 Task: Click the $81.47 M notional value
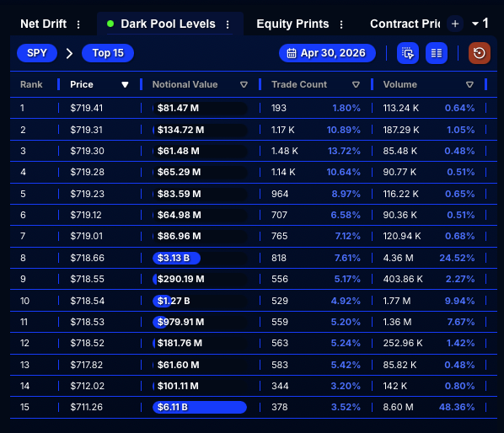(178, 108)
